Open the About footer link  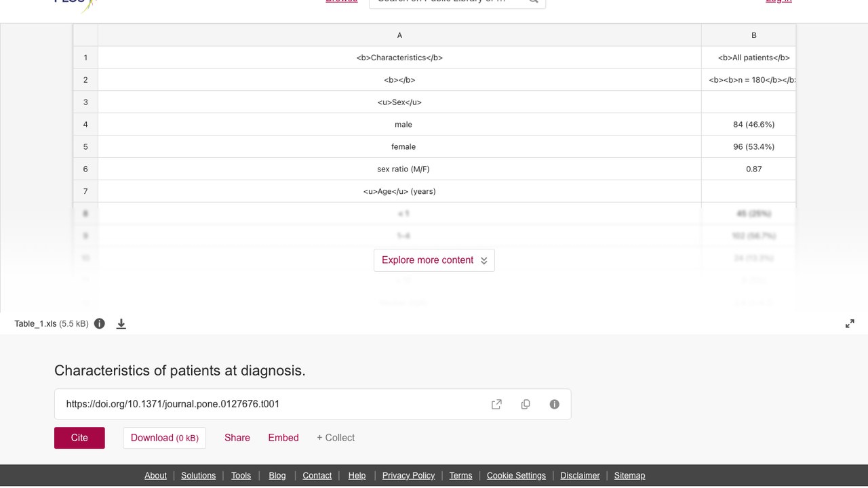155,476
